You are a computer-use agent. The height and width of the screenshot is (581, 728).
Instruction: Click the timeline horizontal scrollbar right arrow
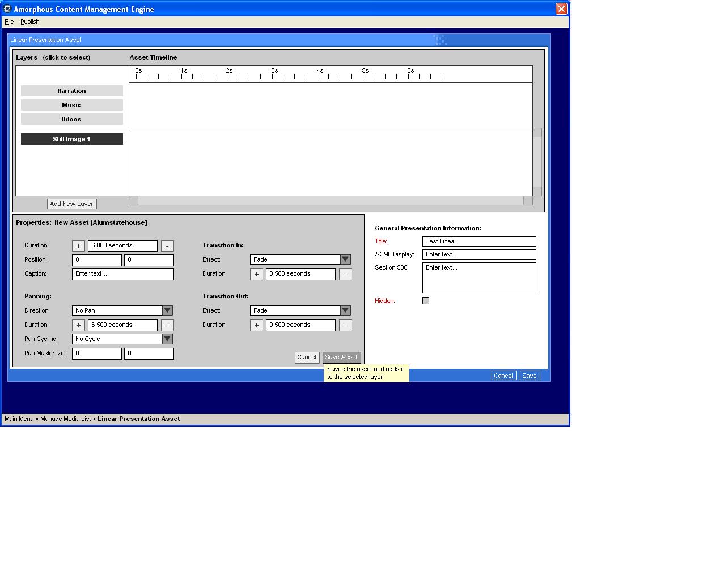point(528,200)
